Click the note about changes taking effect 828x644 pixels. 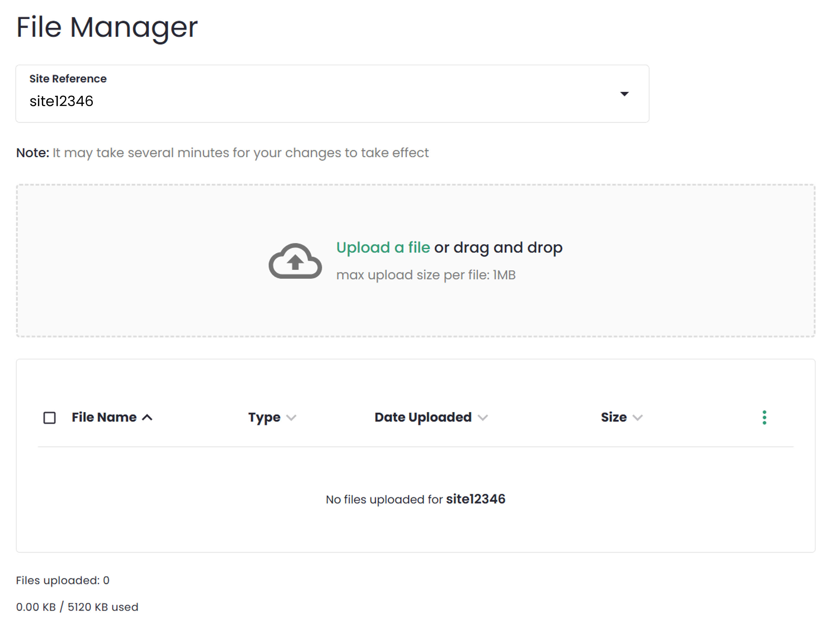(x=222, y=153)
